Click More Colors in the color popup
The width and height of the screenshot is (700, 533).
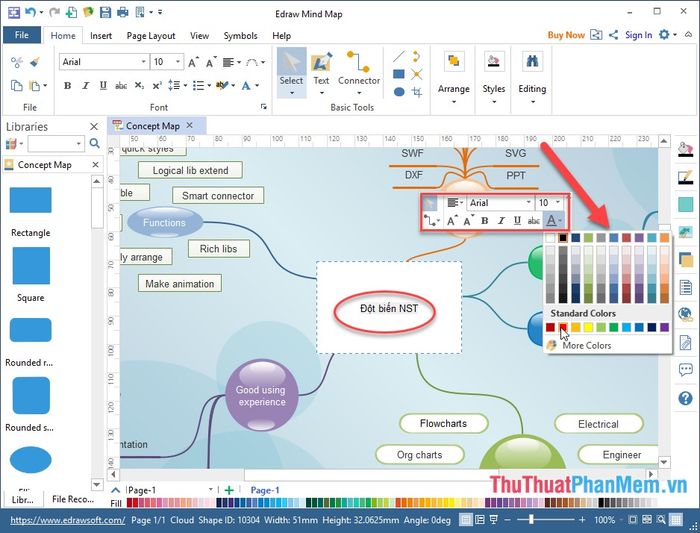(586, 346)
